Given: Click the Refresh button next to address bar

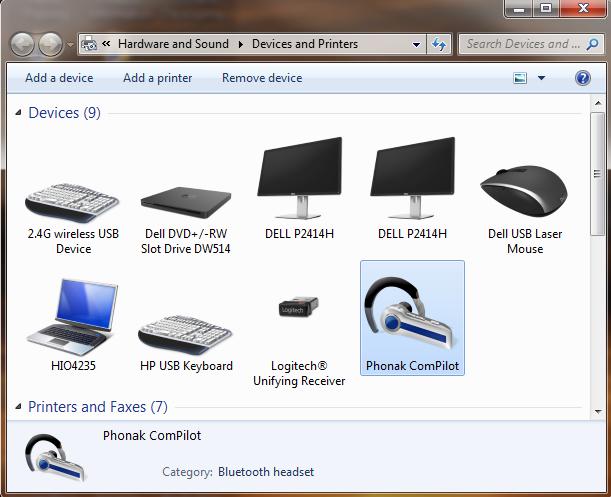Looking at the screenshot, I should pos(439,44).
